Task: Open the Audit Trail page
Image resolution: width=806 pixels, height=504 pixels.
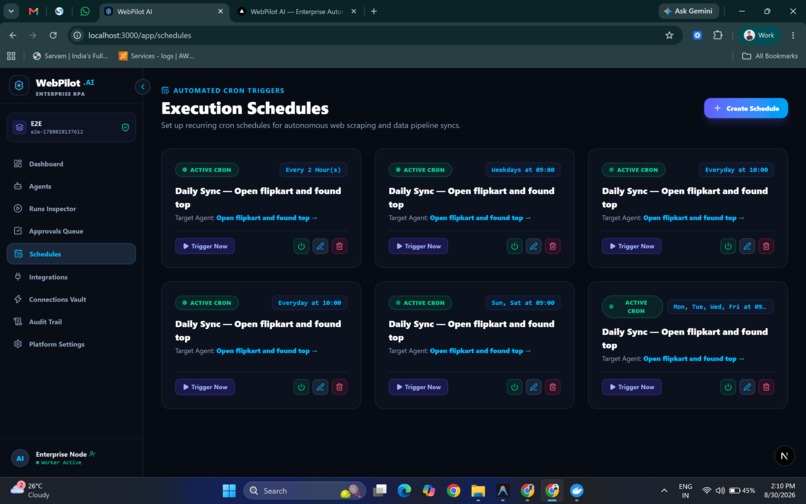Action: 71,322
